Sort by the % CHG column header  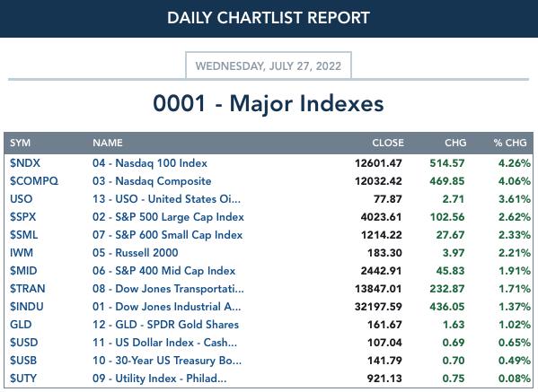point(510,143)
